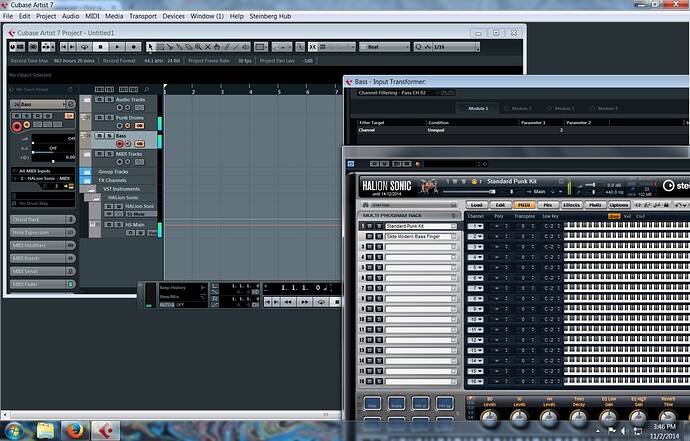This screenshot has width=690, height=441.
Task: Mute the Audio Tracks folder
Action: pos(99,99)
